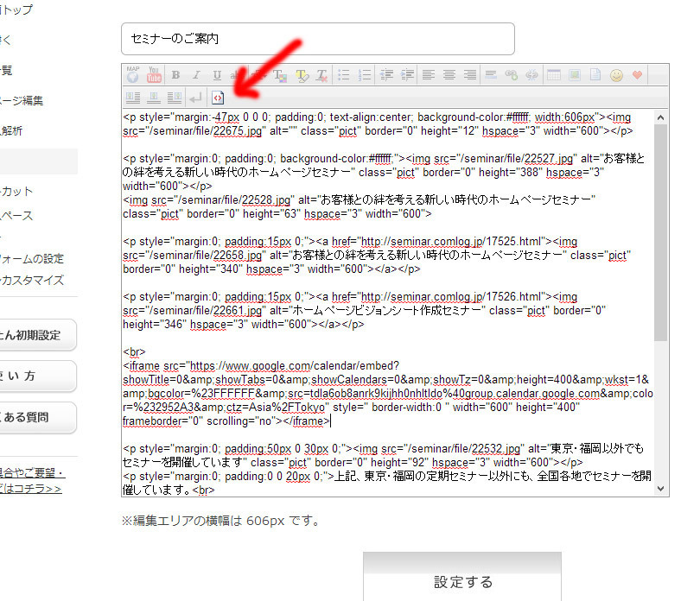Align text to center
Screen dimensions: 700x601
tap(449, 75)
